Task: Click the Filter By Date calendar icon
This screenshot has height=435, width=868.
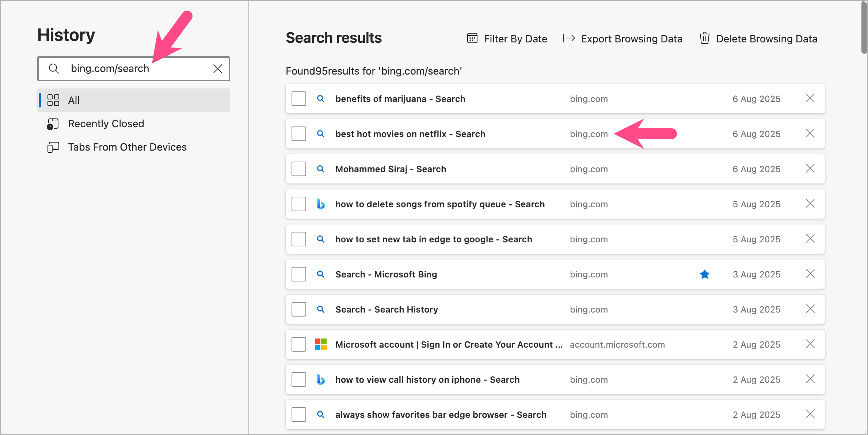Action: (472, 38)
